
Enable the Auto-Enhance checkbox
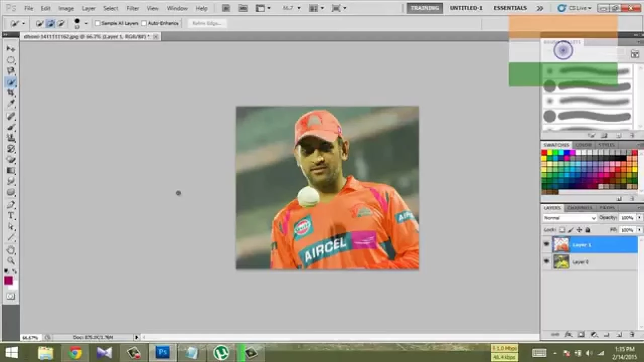coord(143,23)
